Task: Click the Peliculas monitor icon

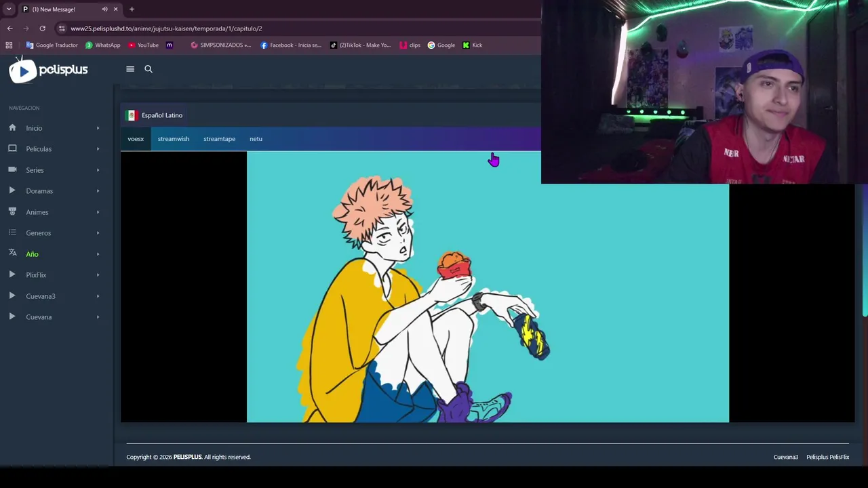Action: [12, 148]
